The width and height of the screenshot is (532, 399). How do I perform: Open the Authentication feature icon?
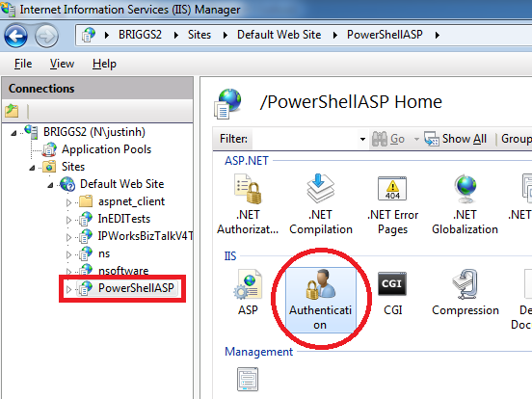[x=320, y=300]
